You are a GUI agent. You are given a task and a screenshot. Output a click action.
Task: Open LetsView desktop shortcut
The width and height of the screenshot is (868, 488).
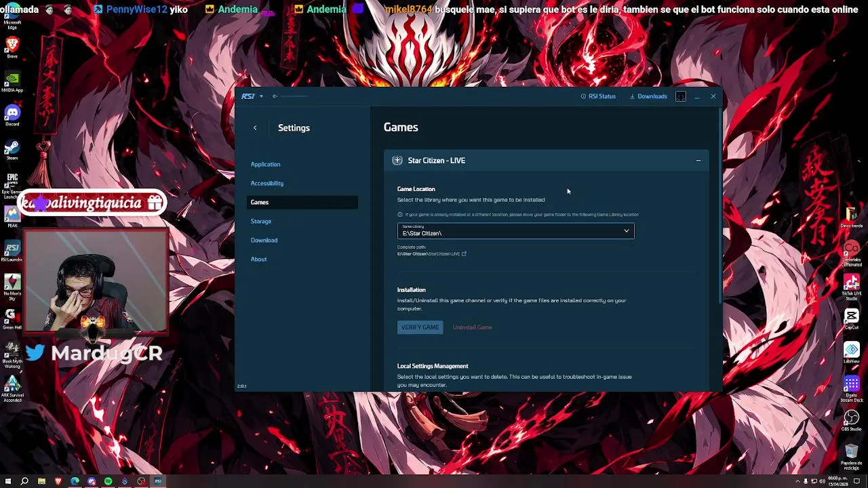coord(851,352)
